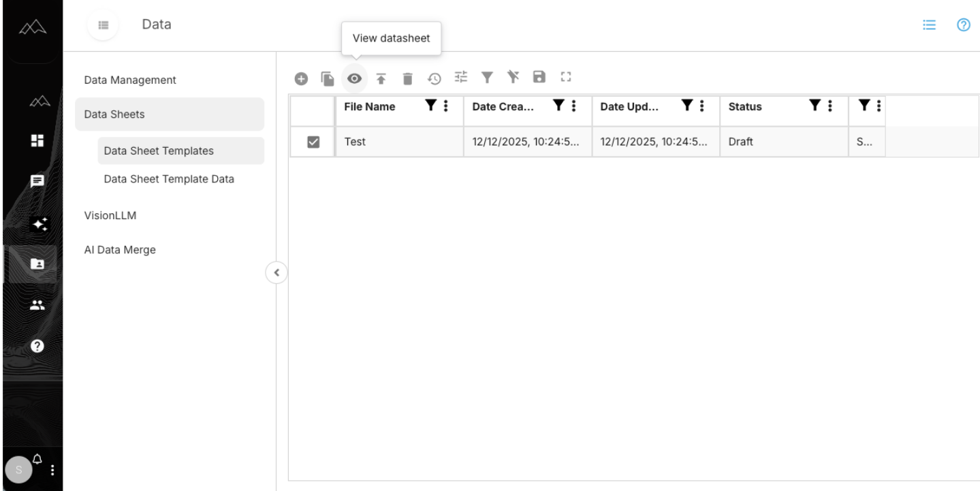The image size is (980, 491).
Task: Delete the selected datasheet with trash icon
Action: [x=407, y=78]
